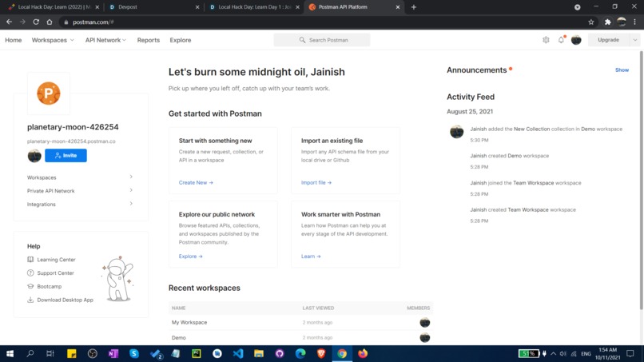The width and height of the screenshot is (644, 362).
Task: Open OneNote from the taskbar
Action: click(113, 353)
